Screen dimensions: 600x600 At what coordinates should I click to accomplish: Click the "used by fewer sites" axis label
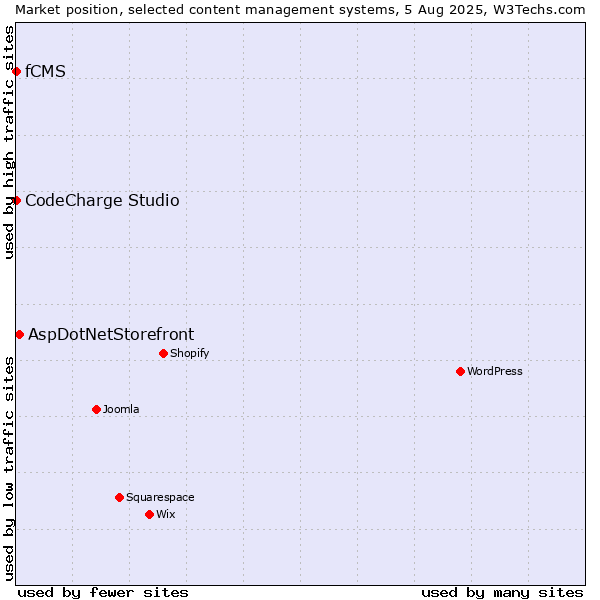[103, 593]
